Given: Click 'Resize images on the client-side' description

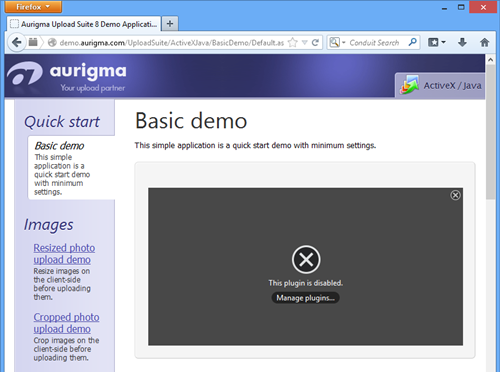Looking at the screenshot, I should (x=62, y=284).
